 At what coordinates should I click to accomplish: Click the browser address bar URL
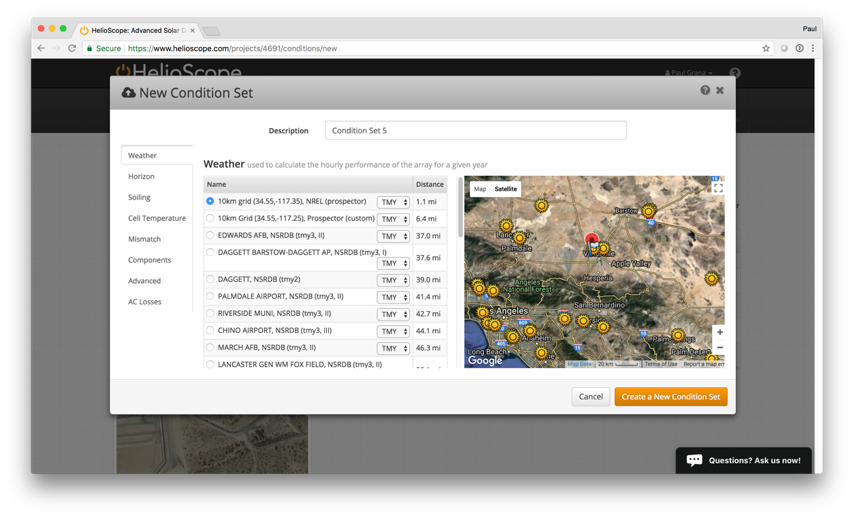click(x=233, y=48)
